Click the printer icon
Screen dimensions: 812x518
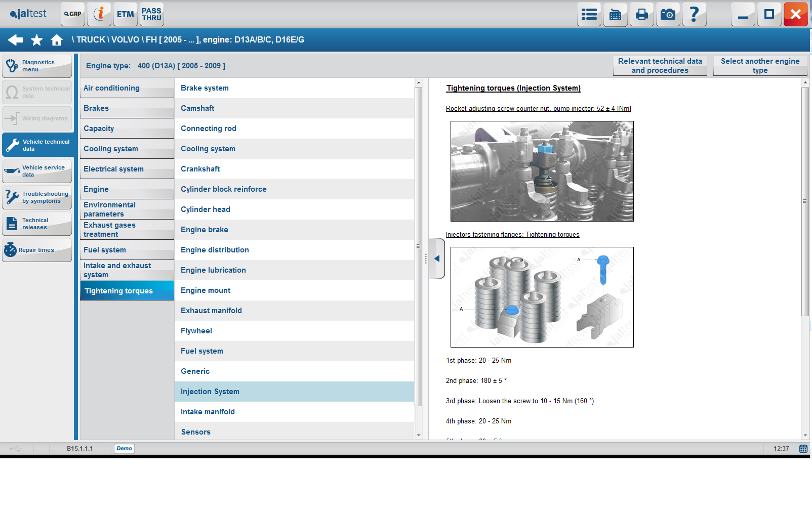pyautogui.click(x=641, y=14)
